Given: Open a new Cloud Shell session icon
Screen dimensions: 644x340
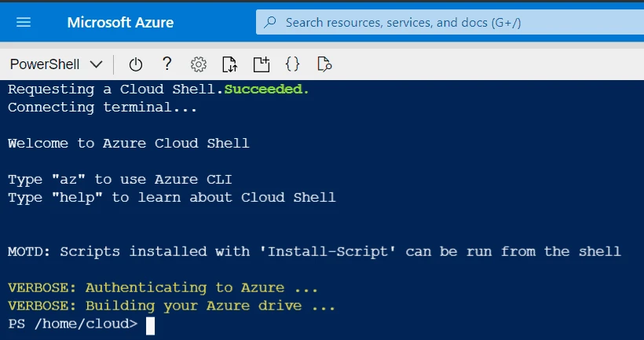Looking at the screenshot, I should 262,64.
